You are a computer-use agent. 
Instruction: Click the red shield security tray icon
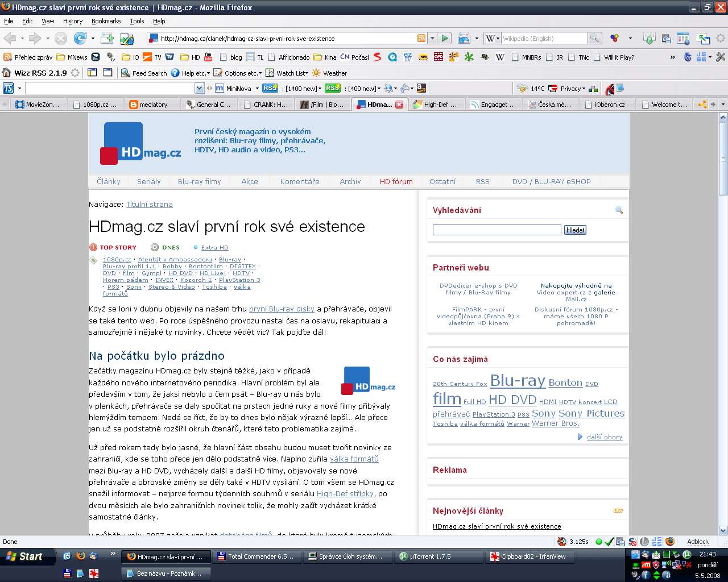pyautogui.click(x=656, y=564)
